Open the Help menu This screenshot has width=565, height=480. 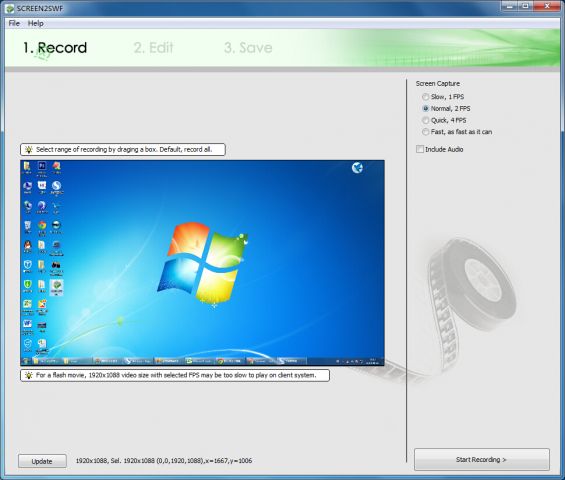(36, 23)
